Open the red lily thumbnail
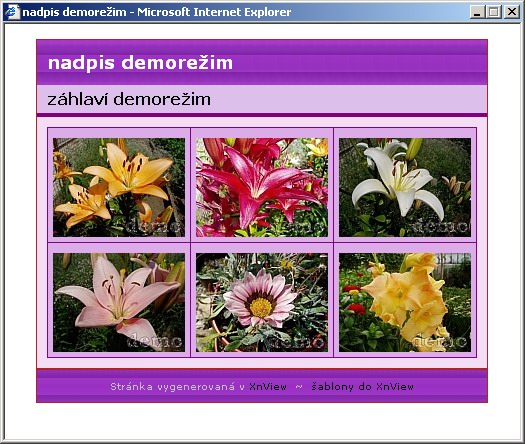The height and width of the screenshot is (444, 525). 262,187
